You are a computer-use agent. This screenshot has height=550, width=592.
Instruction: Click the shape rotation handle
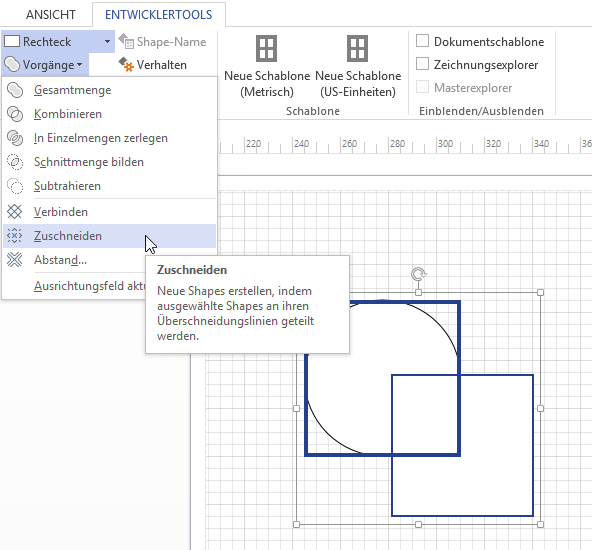418,274
